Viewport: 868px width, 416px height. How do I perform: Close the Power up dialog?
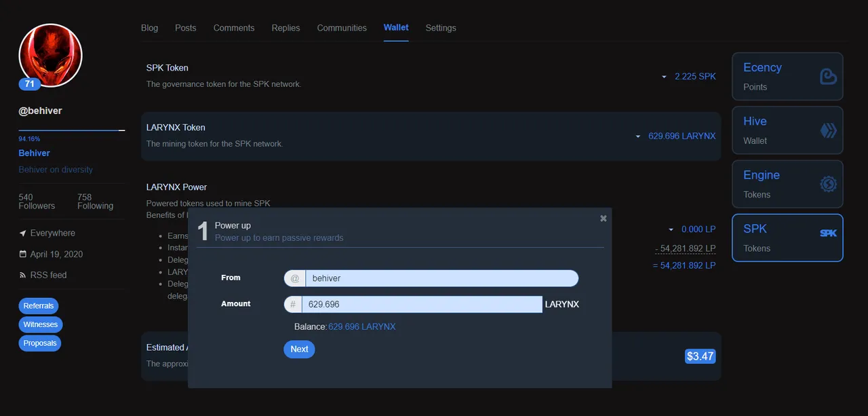click(604, 219)
